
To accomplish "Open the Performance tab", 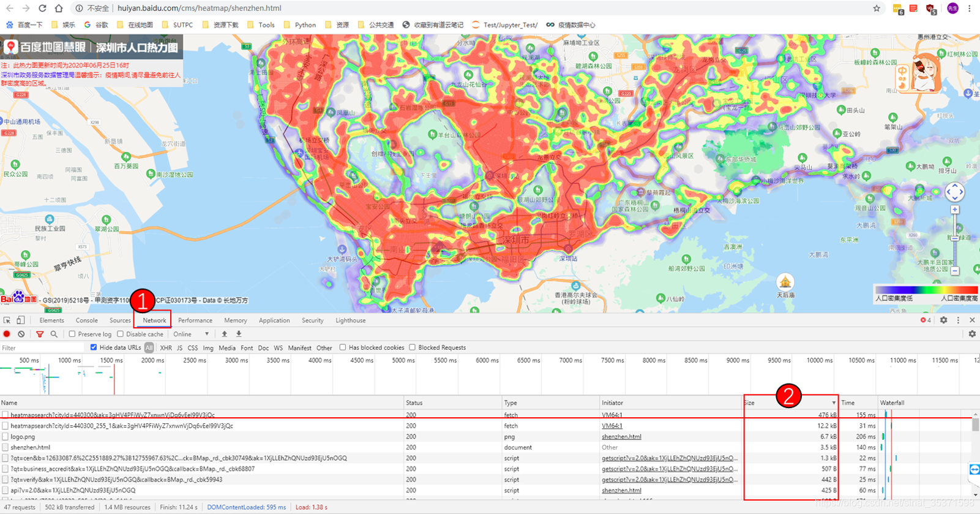I will coord(195,320).
